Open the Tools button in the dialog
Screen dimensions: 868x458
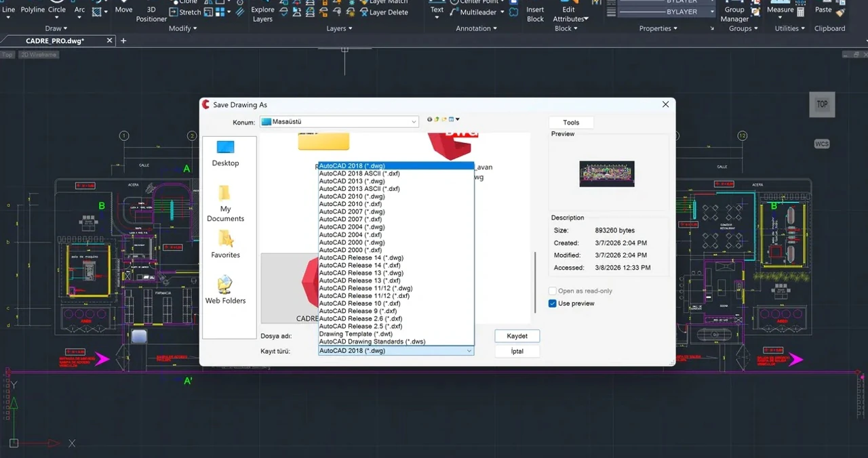[571, 123]
